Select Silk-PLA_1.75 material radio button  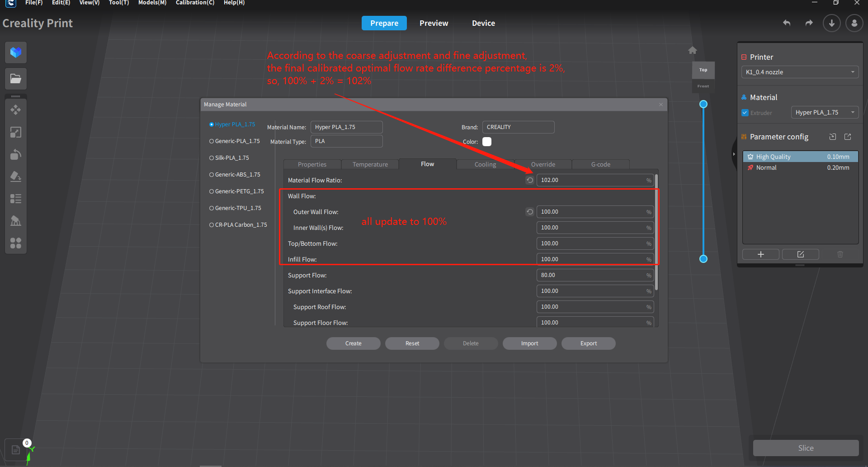pyautogui.click(x=212, y=158)
